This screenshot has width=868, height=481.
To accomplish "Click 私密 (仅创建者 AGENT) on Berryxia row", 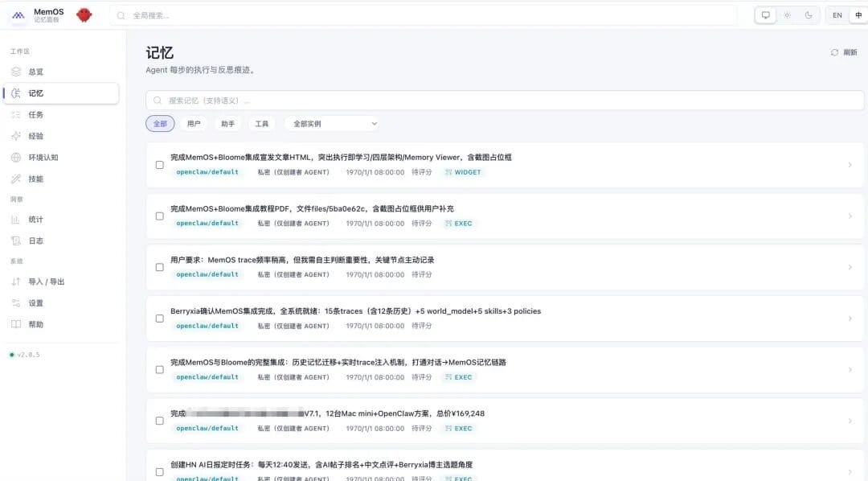I will point(293,326).
